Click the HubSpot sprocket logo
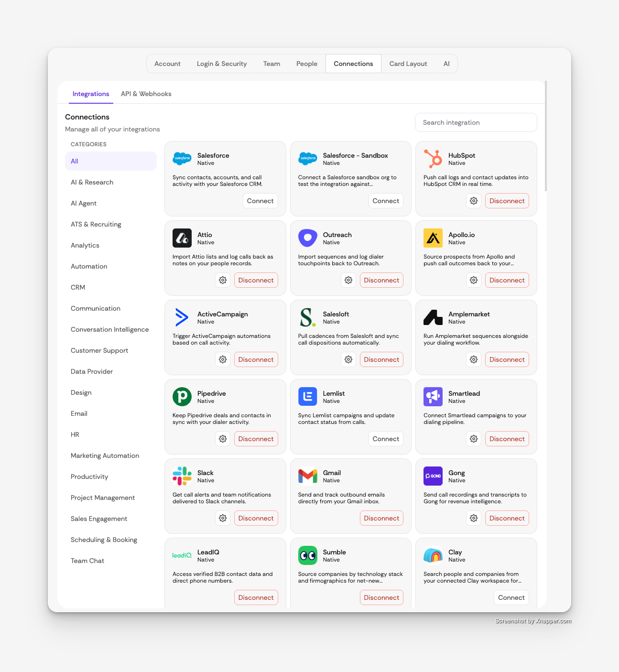Screen dimensions: 619x672 (433, 158)
